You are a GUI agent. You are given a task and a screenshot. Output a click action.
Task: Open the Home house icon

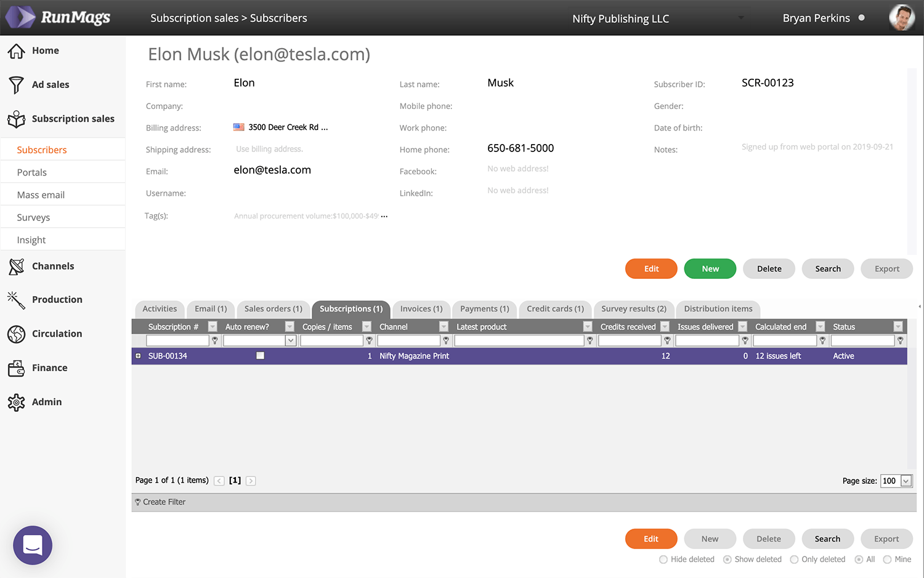[x=17, y=51]
